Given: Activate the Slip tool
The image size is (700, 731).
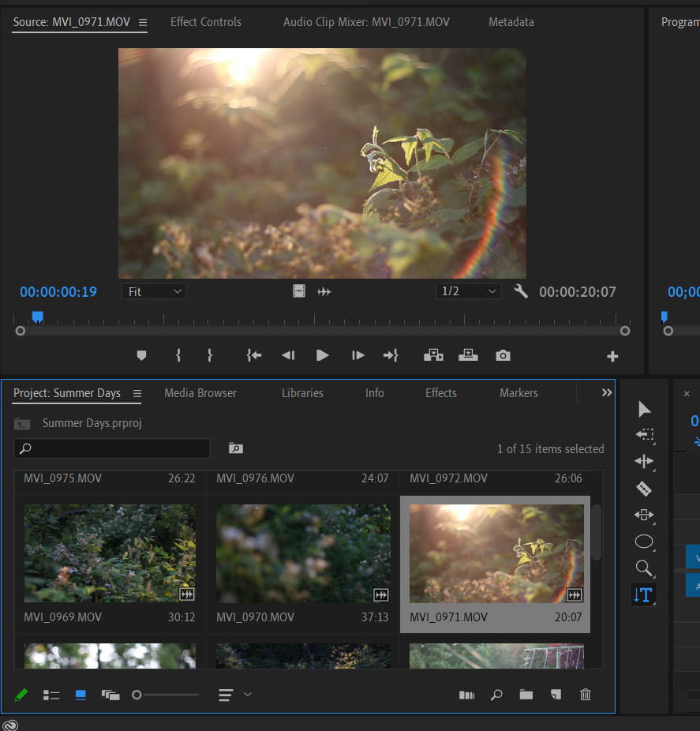Looking at the screenshot, I should click(x=644, y=515).
